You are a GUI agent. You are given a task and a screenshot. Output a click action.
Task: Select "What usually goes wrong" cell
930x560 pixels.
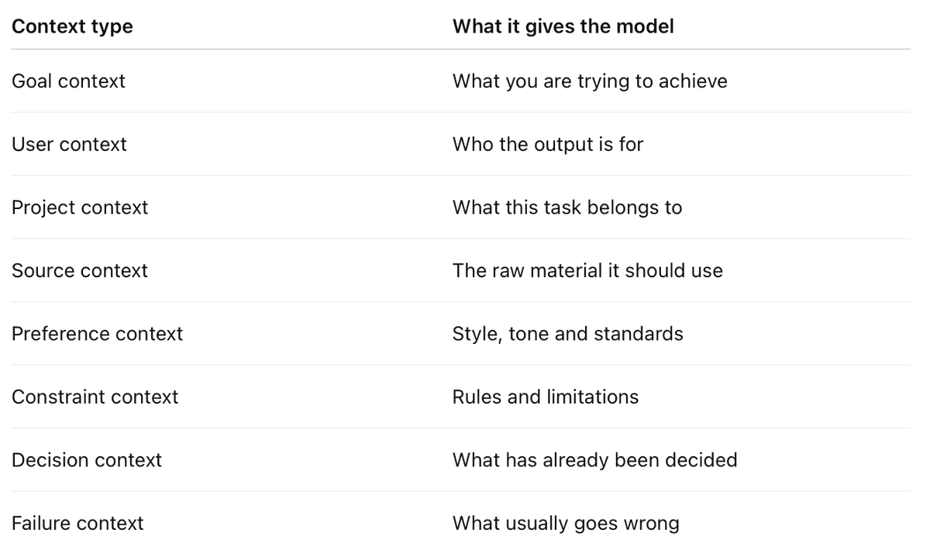(x=566, y=523)
